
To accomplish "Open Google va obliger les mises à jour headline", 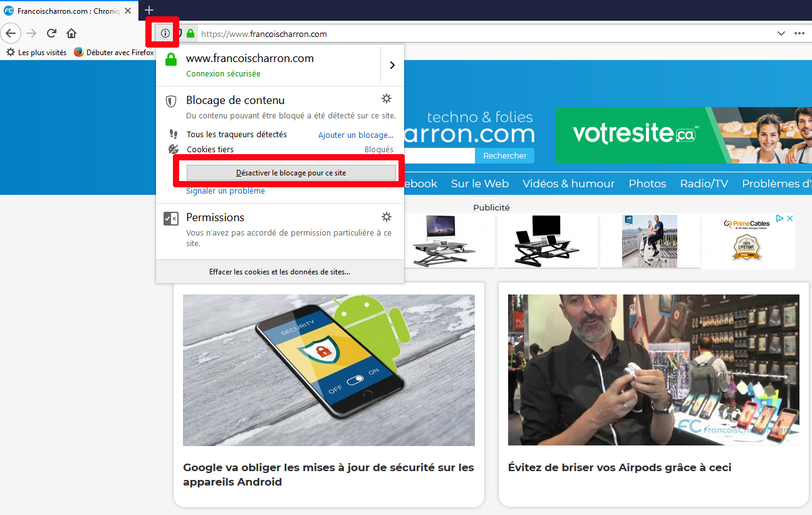I will click(328, 475).
